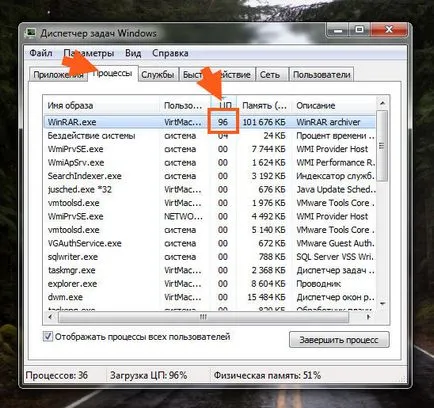This screenshot has width=434, height=408.
Task: Select the explorer.exe process row
Action: (x=210, y=284)
